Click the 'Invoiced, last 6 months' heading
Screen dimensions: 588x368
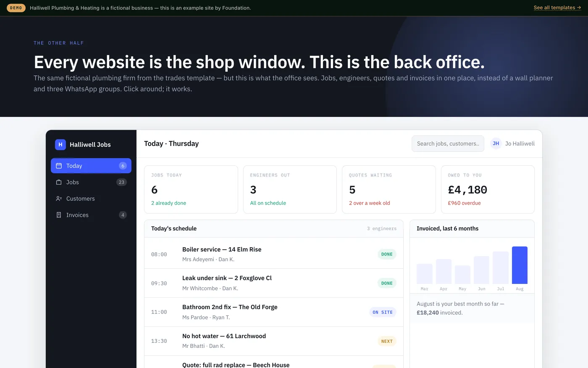448,228
